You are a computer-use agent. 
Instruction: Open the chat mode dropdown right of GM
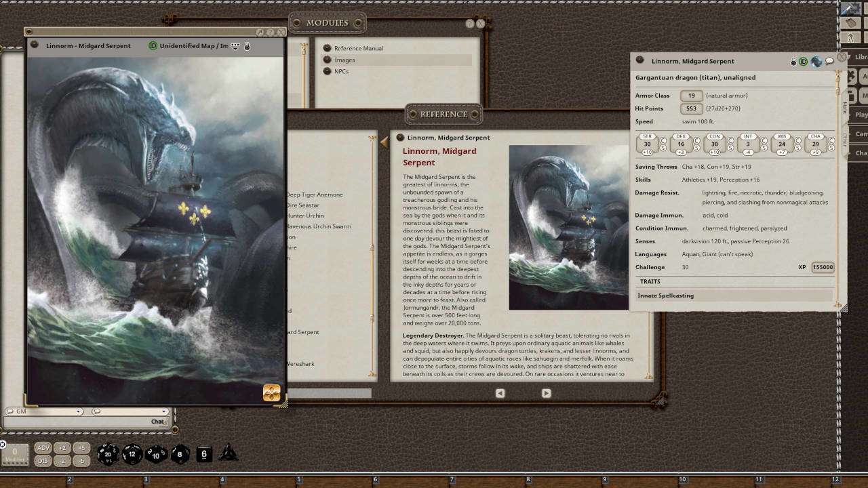pyautogui.click(x=130, y=411)
